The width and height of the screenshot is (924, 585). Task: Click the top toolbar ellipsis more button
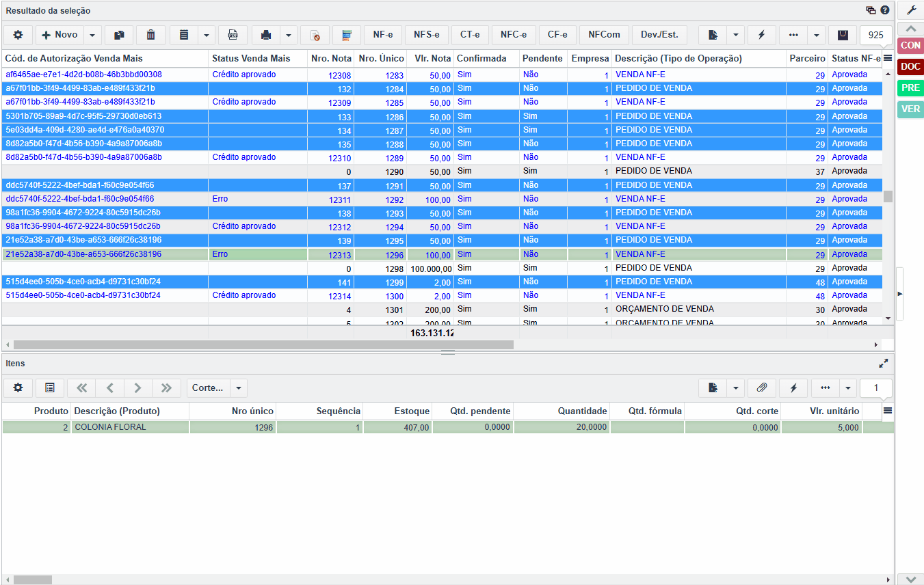click(793, 35)
